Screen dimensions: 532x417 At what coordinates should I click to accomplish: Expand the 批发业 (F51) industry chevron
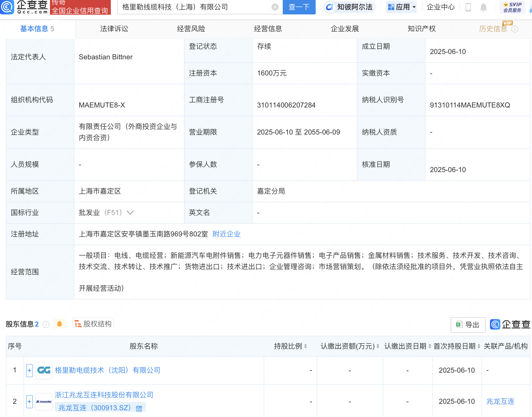(x=130, y=212)
